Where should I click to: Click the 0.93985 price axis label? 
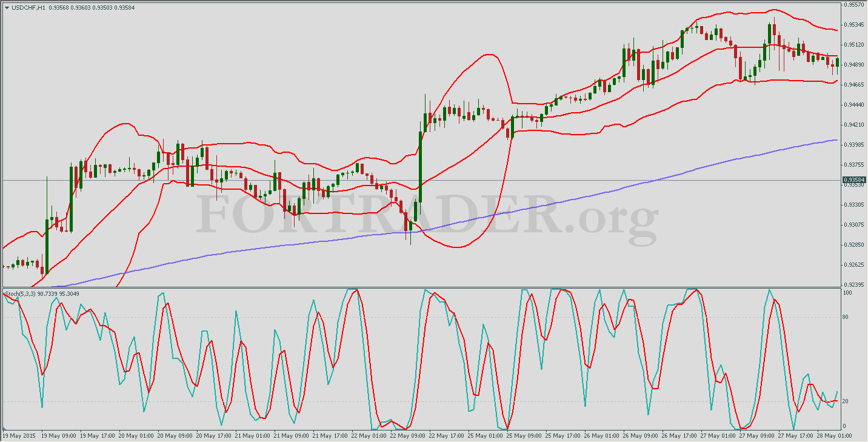coord(854,145)
